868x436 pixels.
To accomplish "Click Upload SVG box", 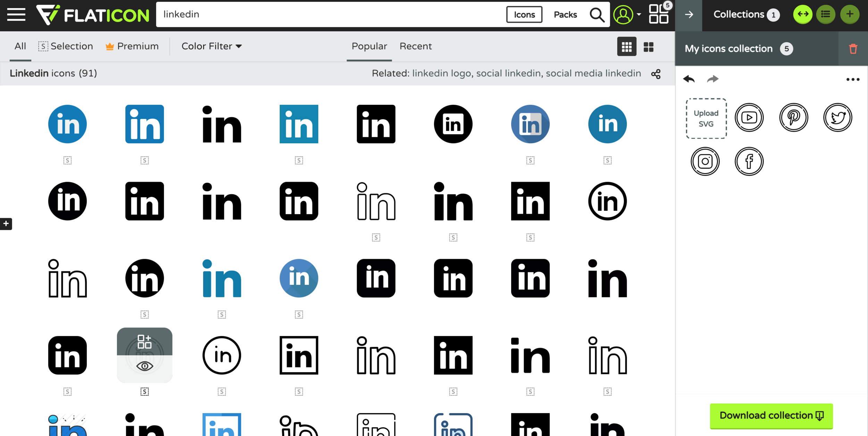I will [x=706, y=118].
